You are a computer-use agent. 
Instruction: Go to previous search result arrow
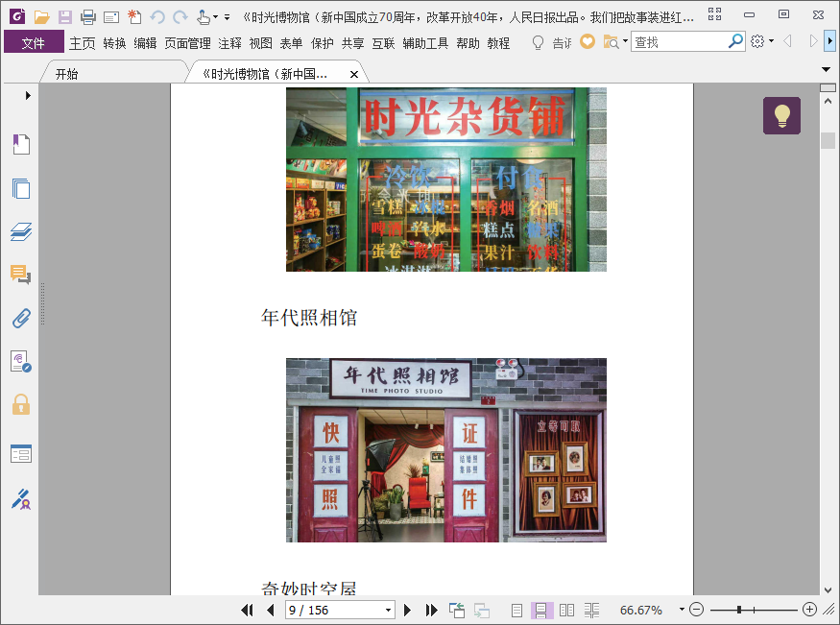[x=787, y=41]
